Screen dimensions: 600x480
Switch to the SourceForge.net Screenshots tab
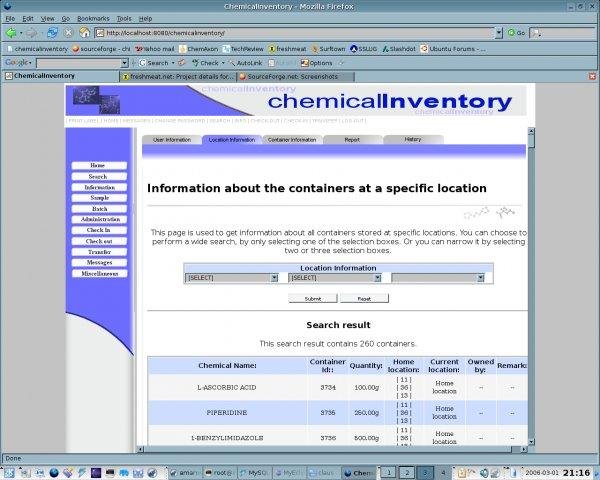295,77
